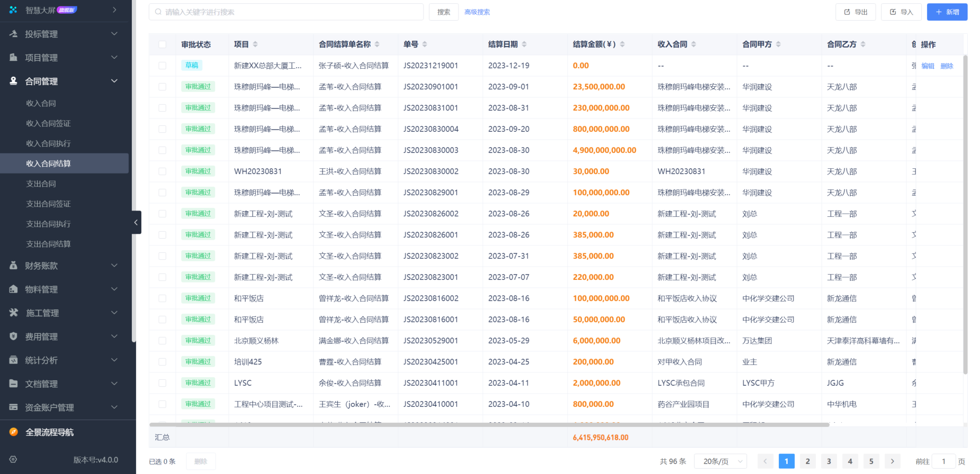Click the 新增 button
This screenshot has width=980, height=474.
click(947, 12)
